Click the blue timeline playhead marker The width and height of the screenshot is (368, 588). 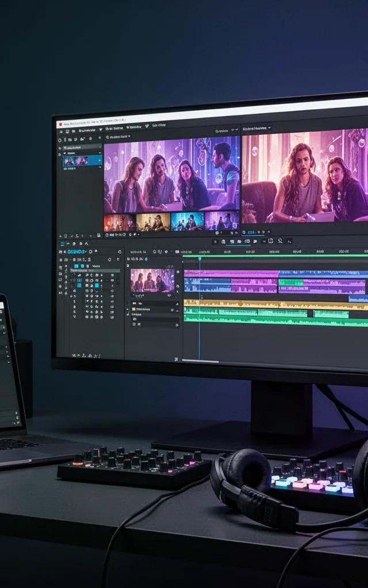[200, 258]
